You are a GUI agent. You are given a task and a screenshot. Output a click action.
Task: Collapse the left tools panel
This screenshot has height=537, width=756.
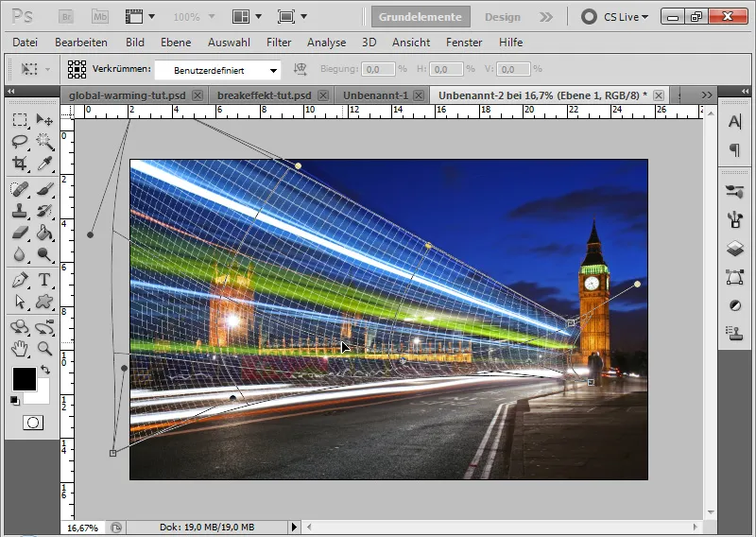tap(10, 91)
